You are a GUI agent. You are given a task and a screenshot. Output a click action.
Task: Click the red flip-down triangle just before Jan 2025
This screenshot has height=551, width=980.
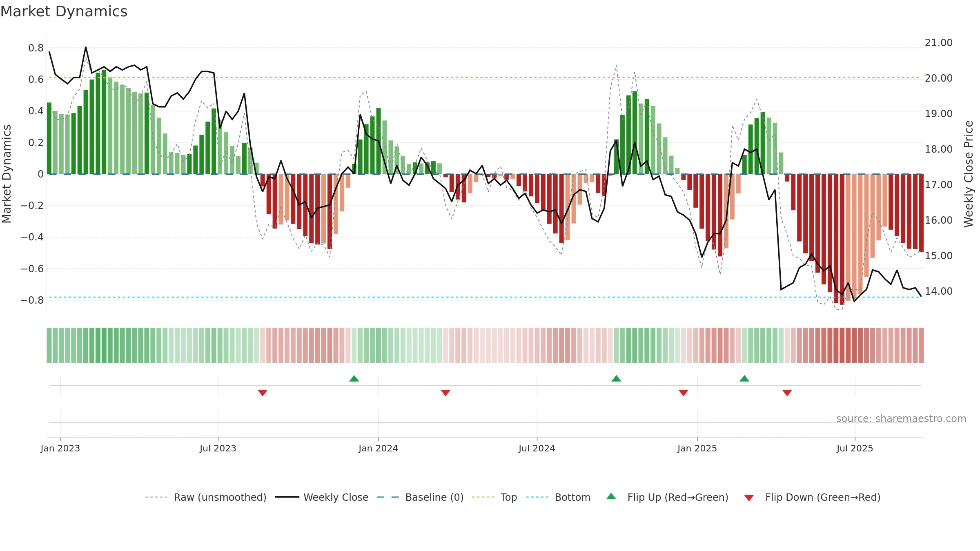tap(684, 393)
